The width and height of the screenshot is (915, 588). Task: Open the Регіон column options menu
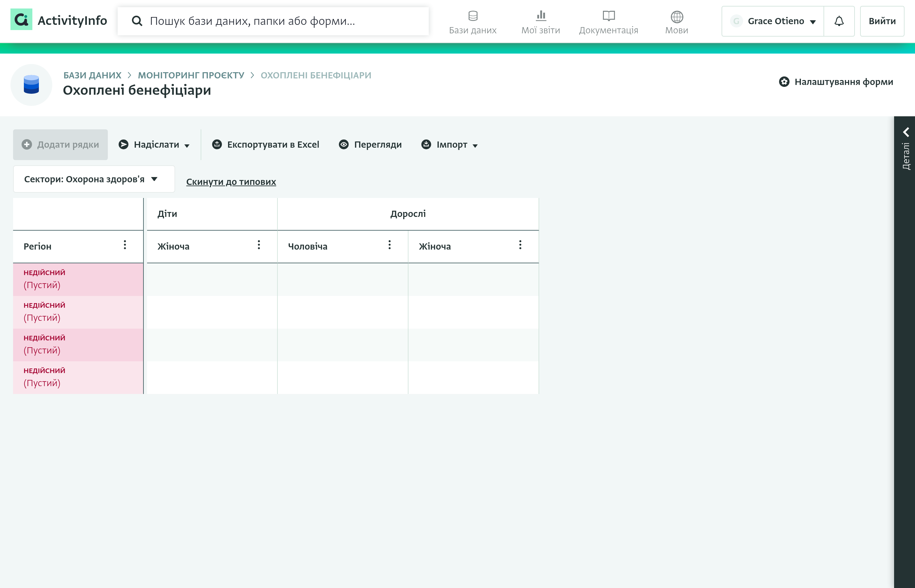click(125, 245)
